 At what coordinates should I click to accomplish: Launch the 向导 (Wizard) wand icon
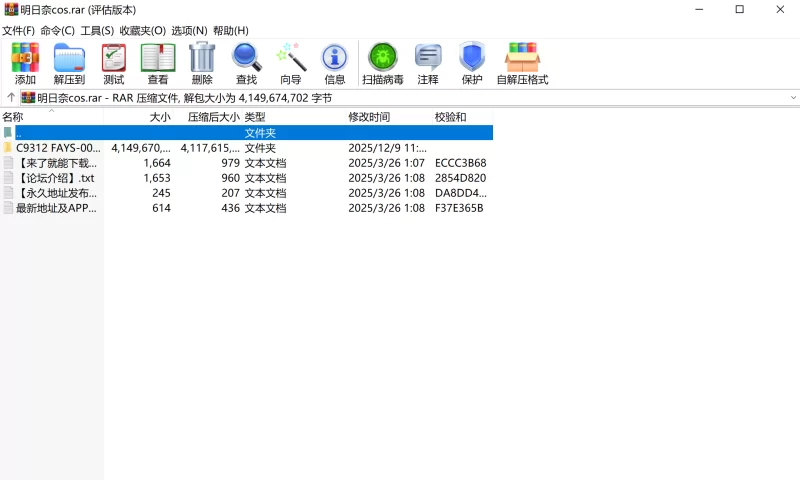click(x=290, y=64)
